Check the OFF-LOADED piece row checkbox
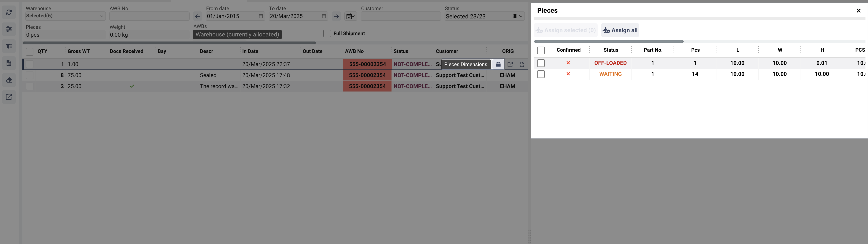This screenshot has width=868, height=244. (x=541, y=63)
